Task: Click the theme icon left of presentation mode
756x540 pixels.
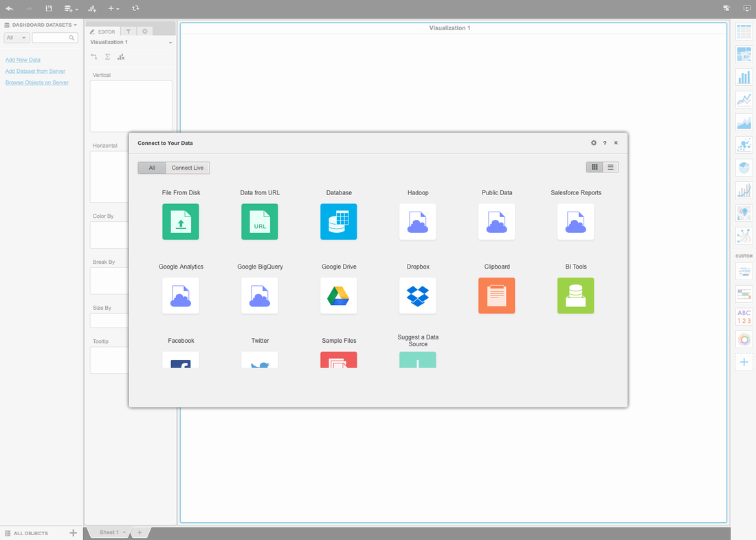Action: [x=726, y=8]
